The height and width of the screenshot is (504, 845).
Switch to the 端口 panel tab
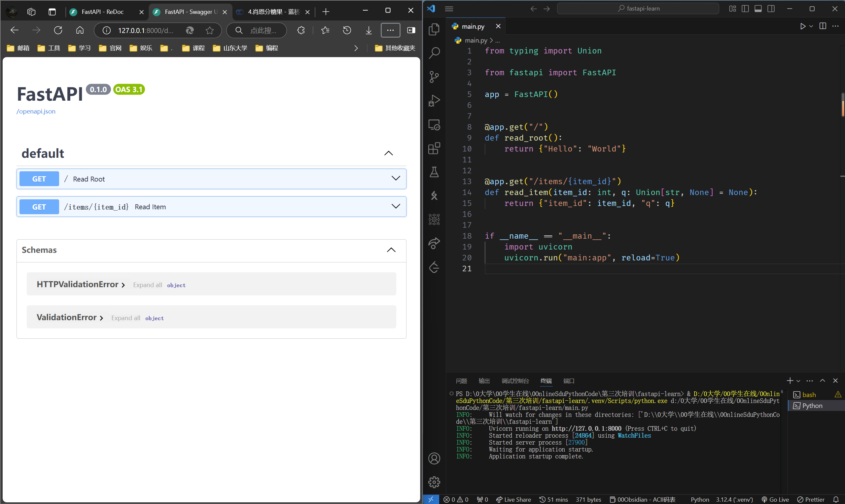[568, 381]
